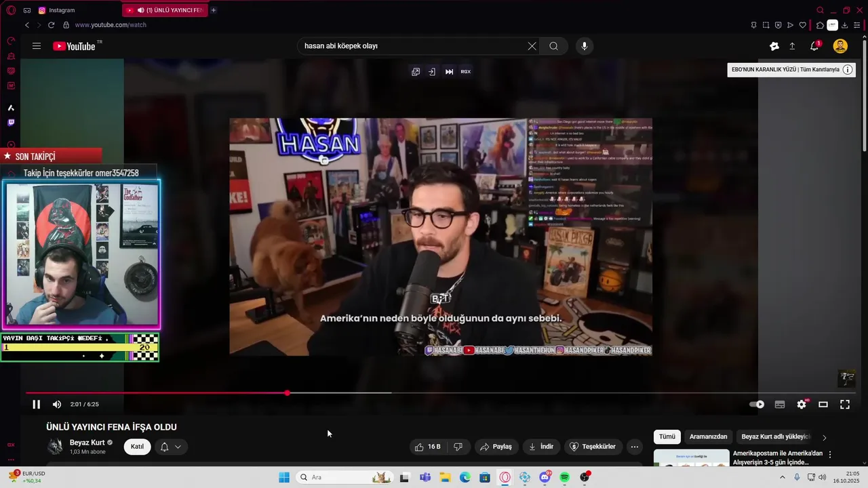Open the browser extensions icon

point(821,25)
